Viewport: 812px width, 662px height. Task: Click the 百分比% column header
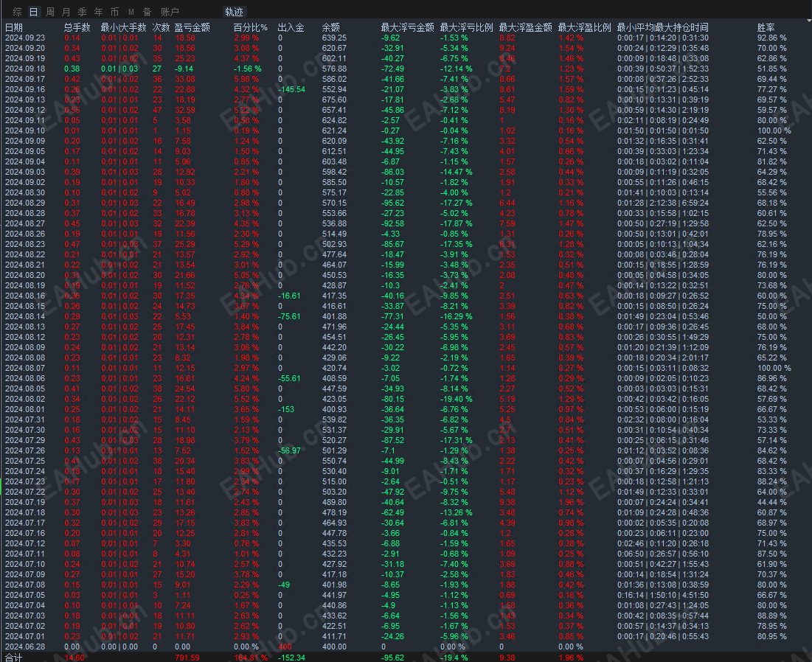[x=251, y=27]
